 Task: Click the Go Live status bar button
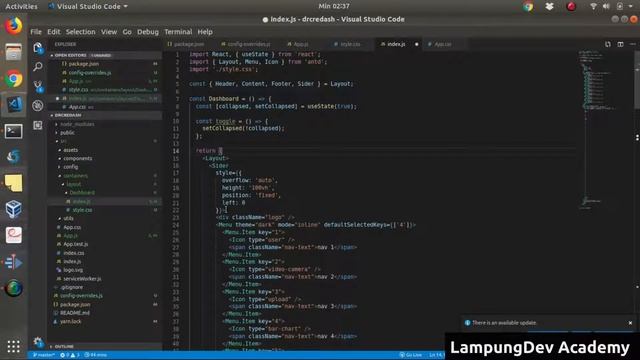pos(411,355)
